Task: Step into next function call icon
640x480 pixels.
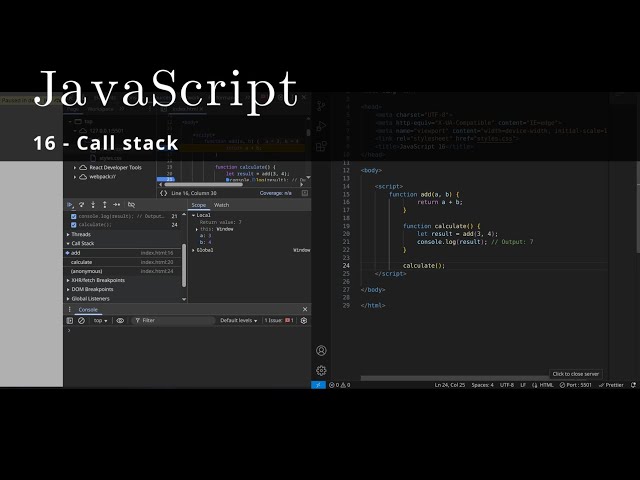Action: pos(93,204)
